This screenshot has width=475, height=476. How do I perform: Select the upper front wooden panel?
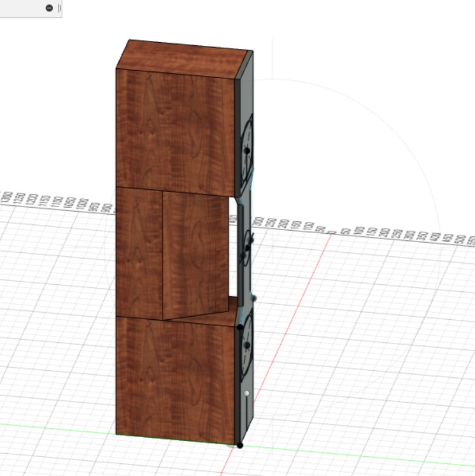coord(175,132)
